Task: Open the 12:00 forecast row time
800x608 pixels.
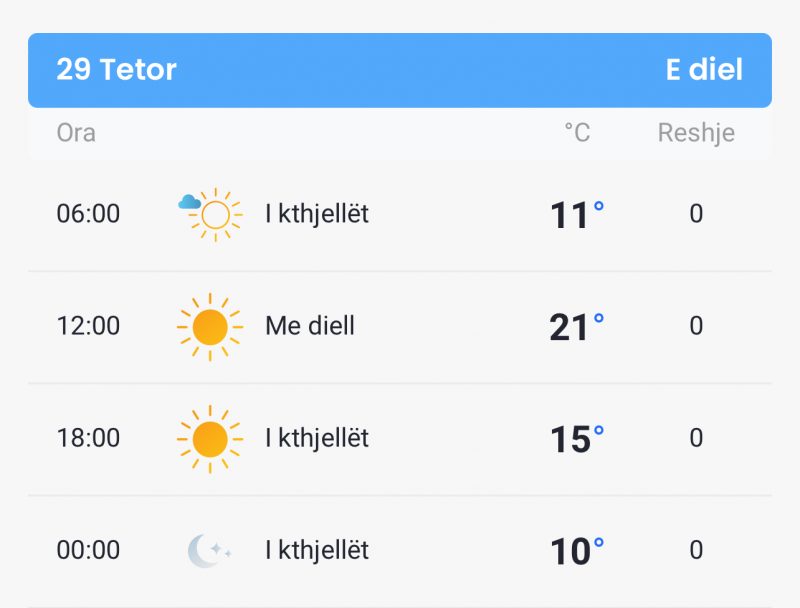Action: pos(88,326)
